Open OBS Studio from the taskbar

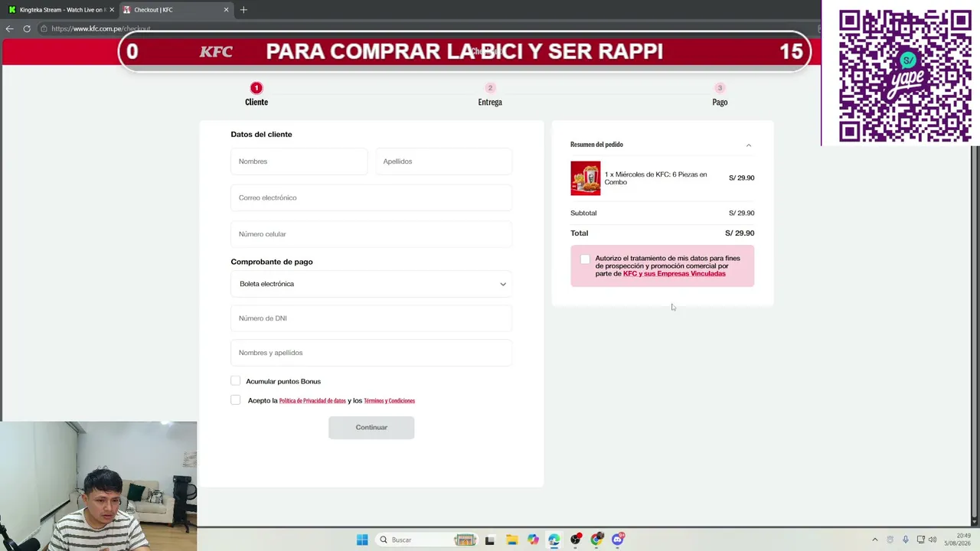tap(576, 540)
